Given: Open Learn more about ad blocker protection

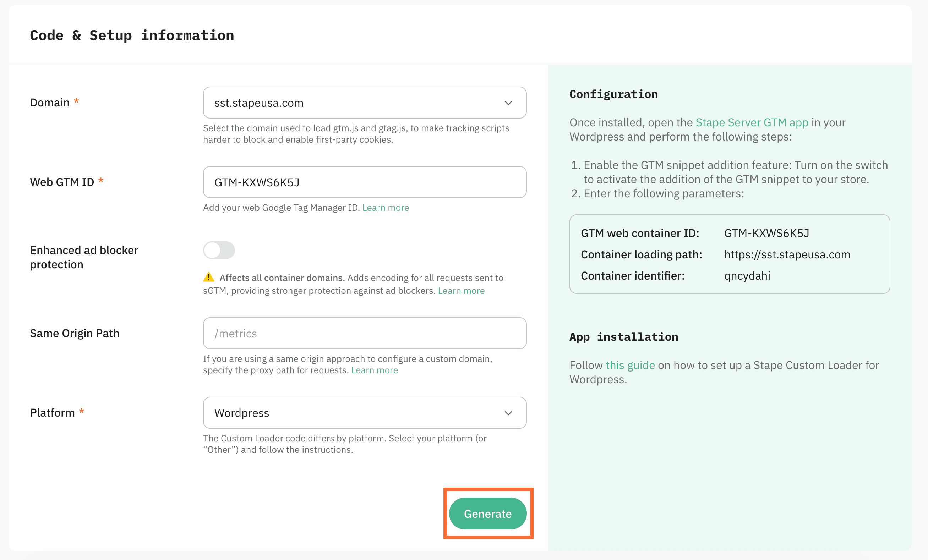Looking at the screenshot, I should tap(461, 290).
